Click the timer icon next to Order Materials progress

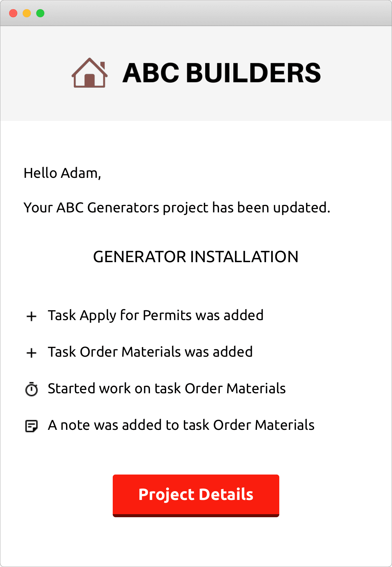pos(31,389)
